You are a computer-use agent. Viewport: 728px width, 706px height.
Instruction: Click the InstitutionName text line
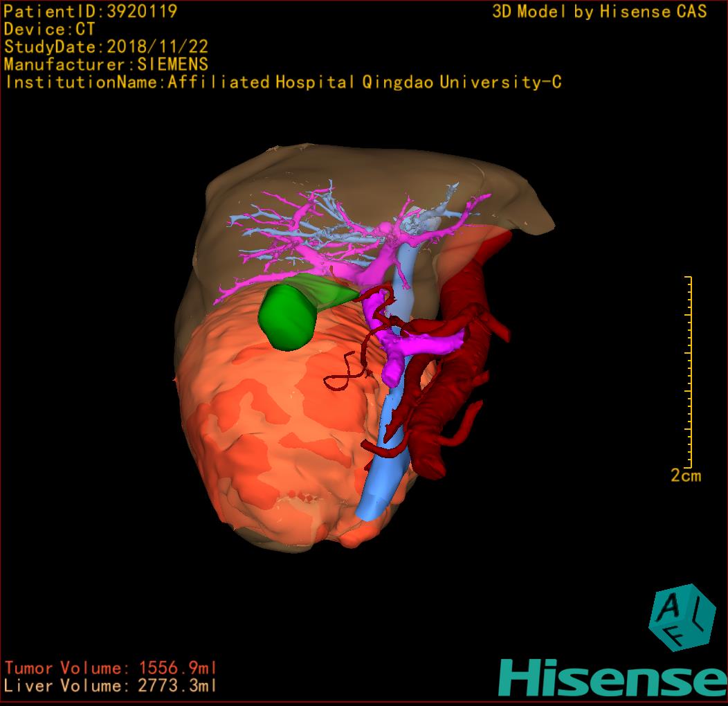(x=283, y=82)
